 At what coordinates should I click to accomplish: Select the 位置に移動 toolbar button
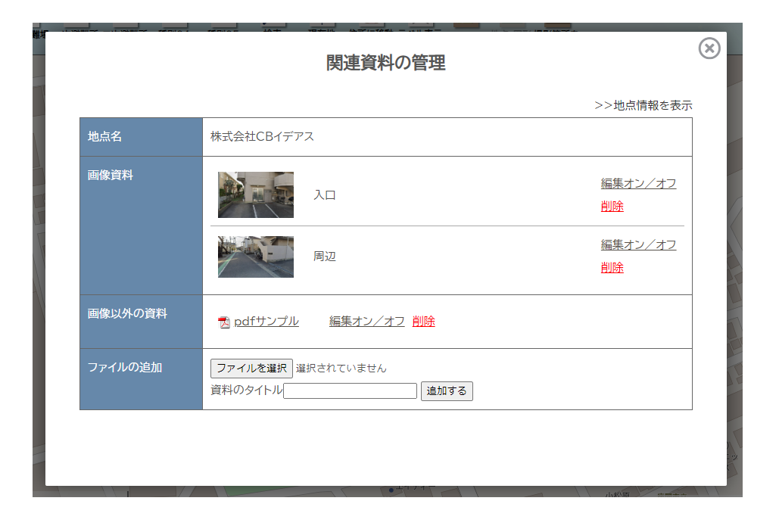click(373, 33)
